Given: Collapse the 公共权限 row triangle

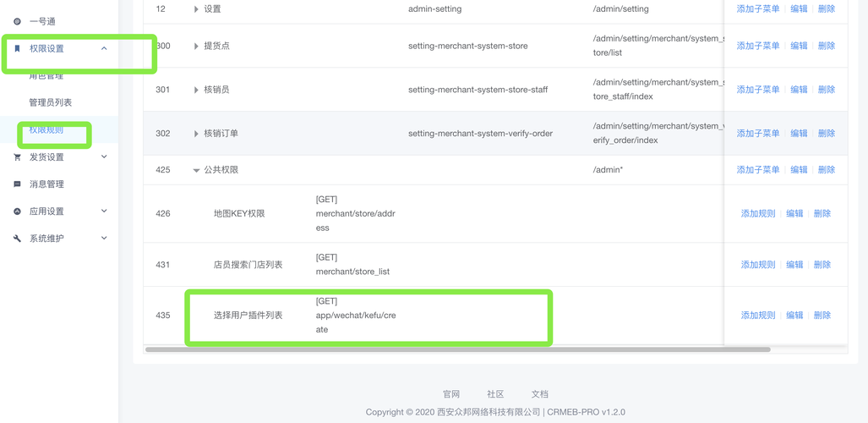Looking at the screenshot, I should 196,170.
